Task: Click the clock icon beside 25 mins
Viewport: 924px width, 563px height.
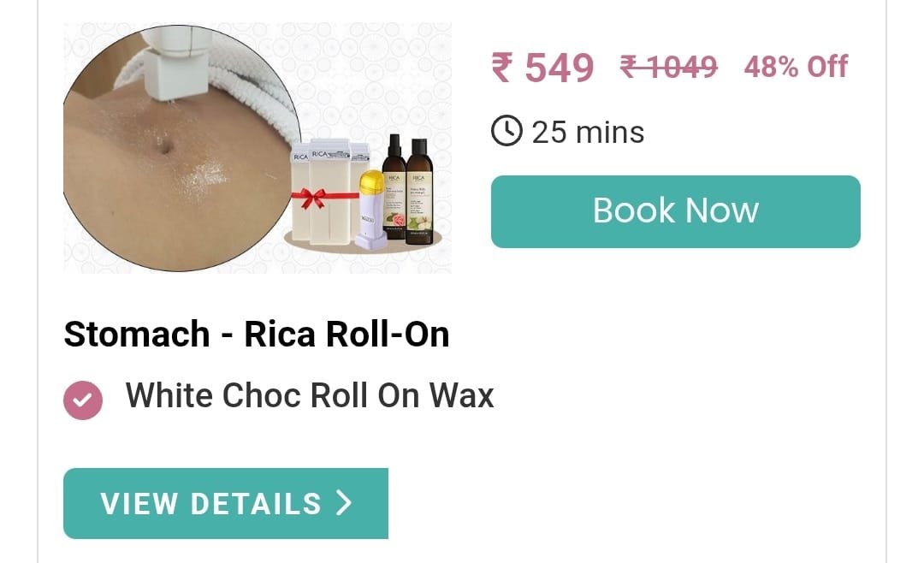Action: coord(506,131)
